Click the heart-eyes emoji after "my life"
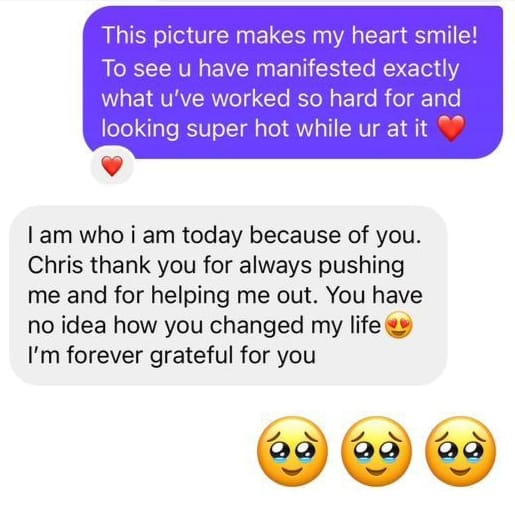 399,325
